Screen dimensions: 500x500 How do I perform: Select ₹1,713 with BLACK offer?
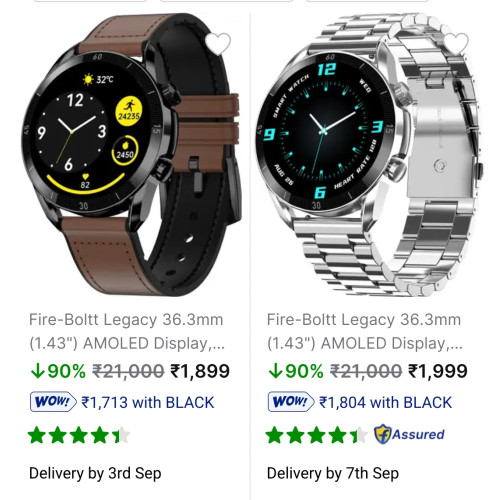pyautogui.click(x=148, y=402)
